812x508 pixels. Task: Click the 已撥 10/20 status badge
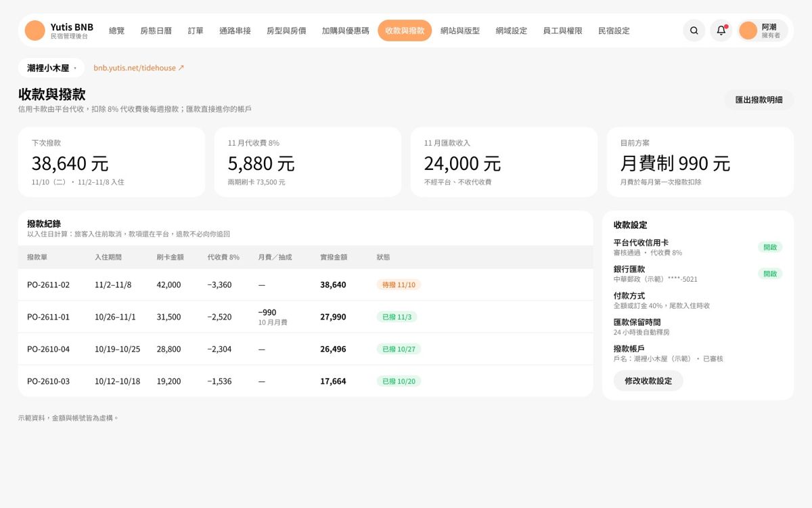tap(399, 381)
